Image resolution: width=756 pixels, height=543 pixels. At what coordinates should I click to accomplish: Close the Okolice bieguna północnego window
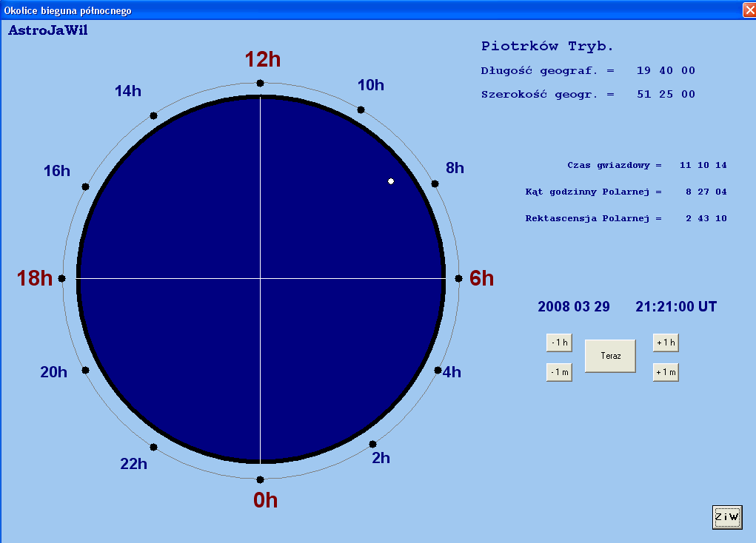[x=749, y=10]
